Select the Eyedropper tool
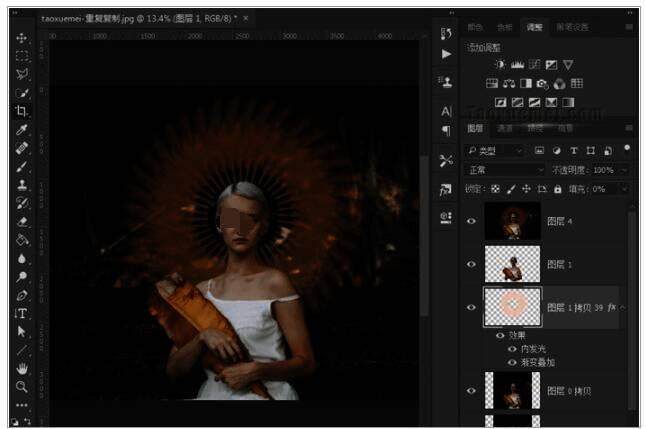 [21, 129]
